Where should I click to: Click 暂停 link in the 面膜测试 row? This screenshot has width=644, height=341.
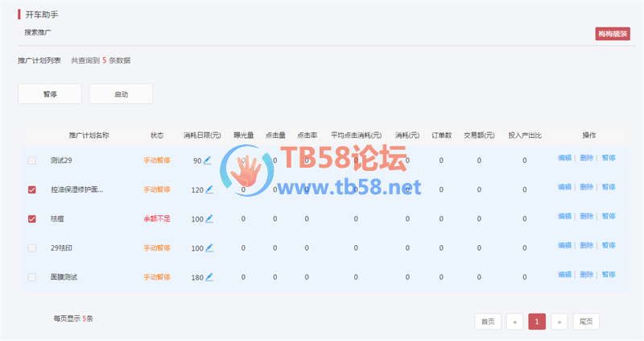(608, 274)
